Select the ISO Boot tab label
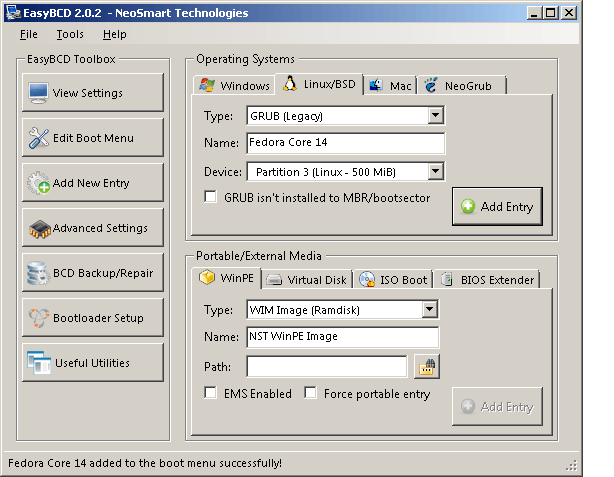The width and height of the screenshot is (614, 477). [x=403, y=280]
